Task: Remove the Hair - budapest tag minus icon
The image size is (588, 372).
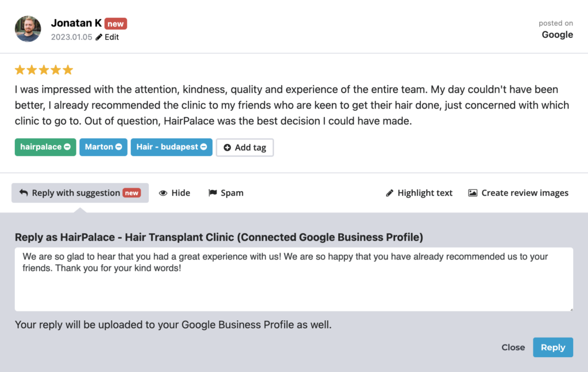Action: [204, 147]
